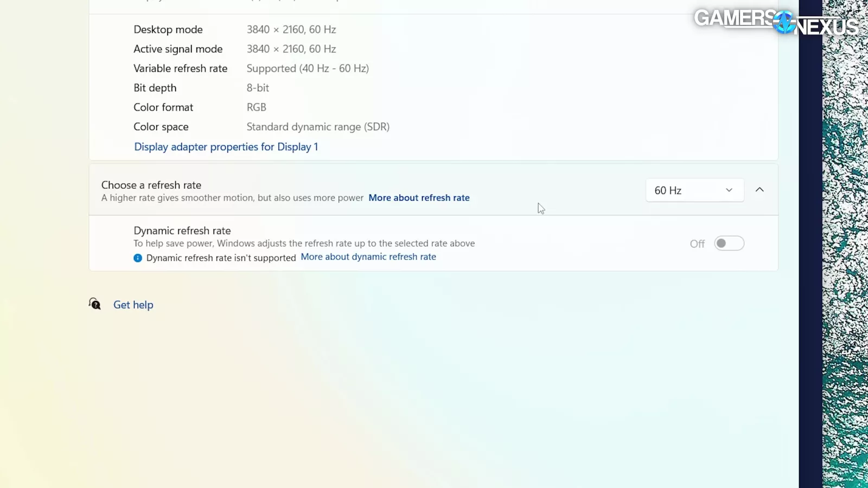This screenshot has width=868, height=488.
Task: Click the 8-bit bit depth value
Action: click(258, 88)
